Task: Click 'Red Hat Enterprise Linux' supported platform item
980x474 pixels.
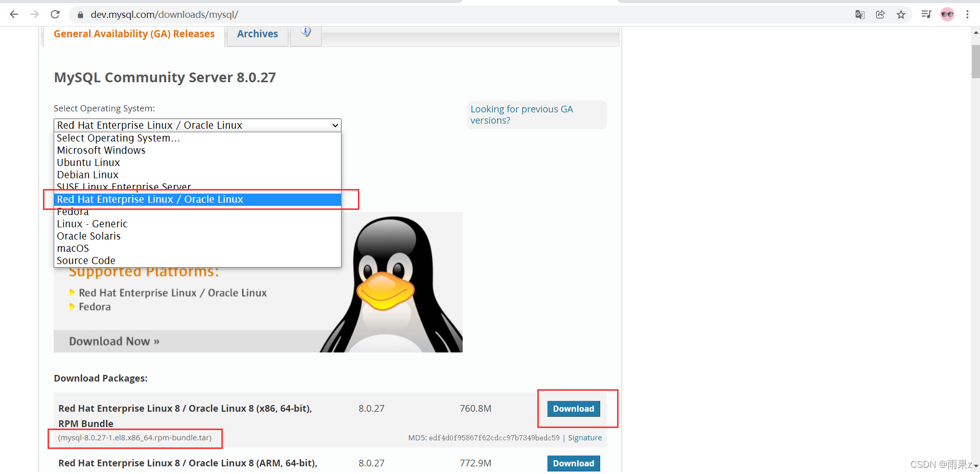Action: [173, 293]
